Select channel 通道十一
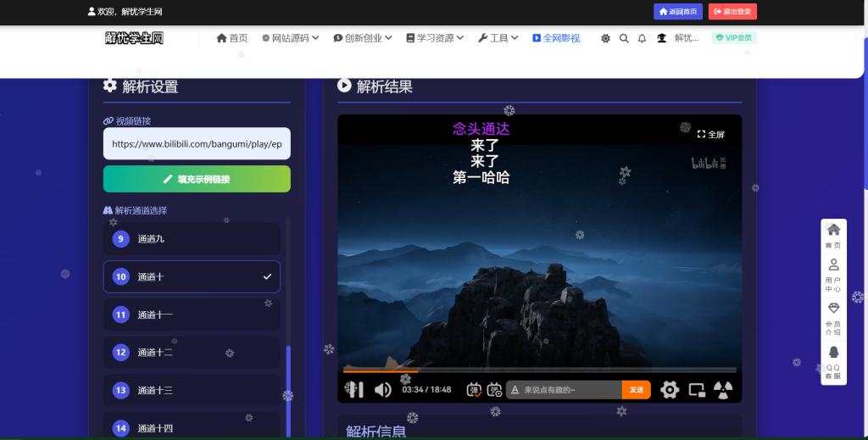868x440 pixels. point(192,315)
